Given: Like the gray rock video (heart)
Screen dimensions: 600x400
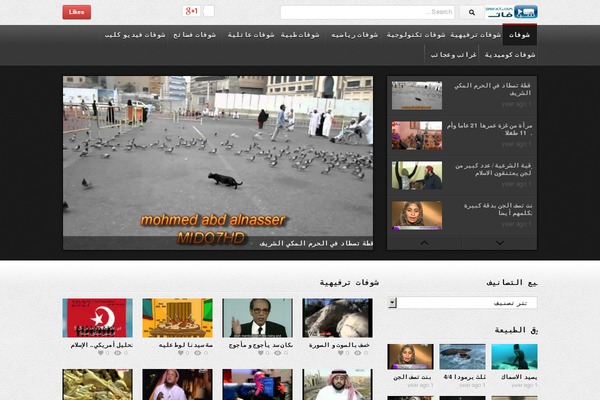Looking at the screenshot, I should [x=341, y=353].
